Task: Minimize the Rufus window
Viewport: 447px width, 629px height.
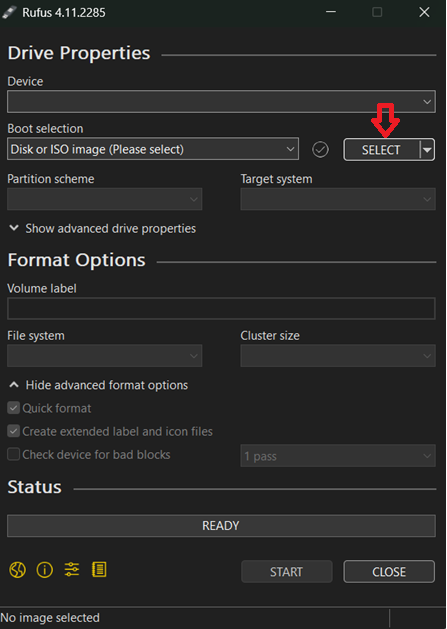Action: pyautogui.click(x=331, y=12)
